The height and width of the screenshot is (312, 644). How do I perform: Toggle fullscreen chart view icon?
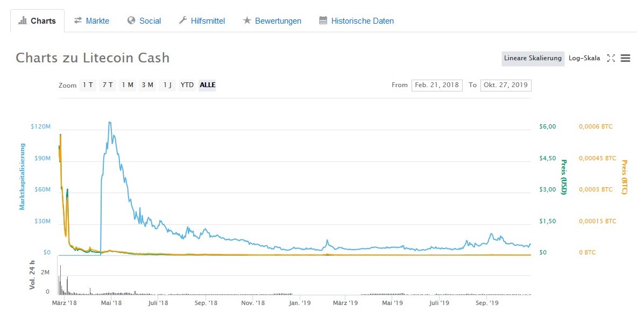coord(611,58)
